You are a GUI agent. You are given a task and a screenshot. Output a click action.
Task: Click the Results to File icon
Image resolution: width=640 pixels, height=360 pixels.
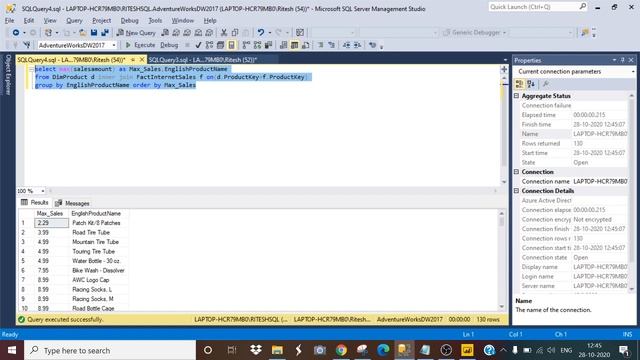[305, 45]
